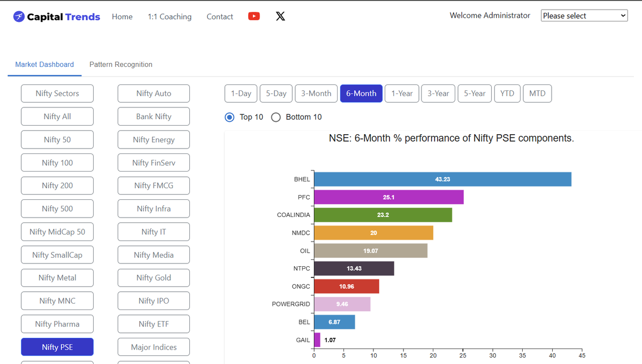This screenshot has height=364, width=642.
Task: Choose the 6-Month period
Action: click(361, 94)
